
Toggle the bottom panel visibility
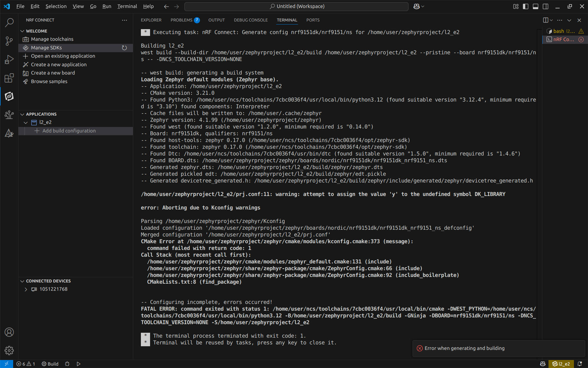click(536, 6)
